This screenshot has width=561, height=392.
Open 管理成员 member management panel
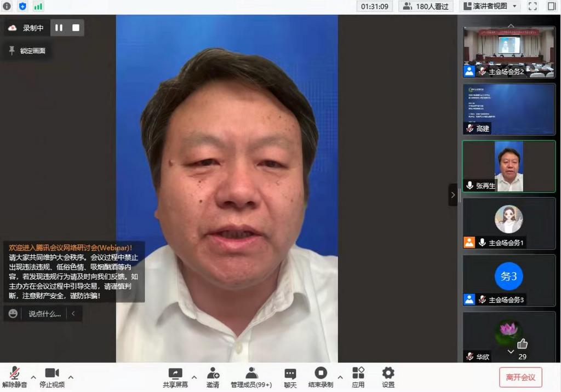(x=251, y=374)
